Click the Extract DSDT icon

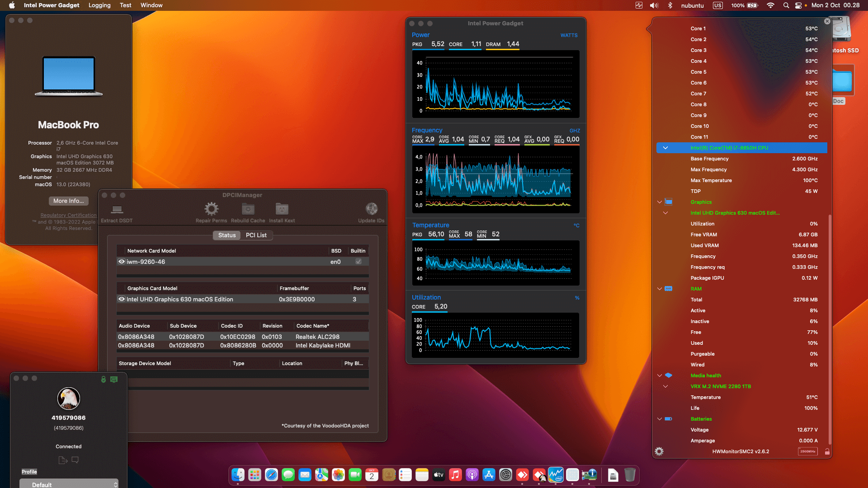pos(117,211)
